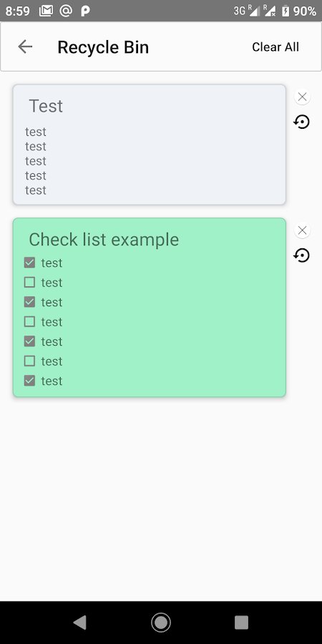Open the grey Test note card
322x644 pixels.
pos(150,145)
